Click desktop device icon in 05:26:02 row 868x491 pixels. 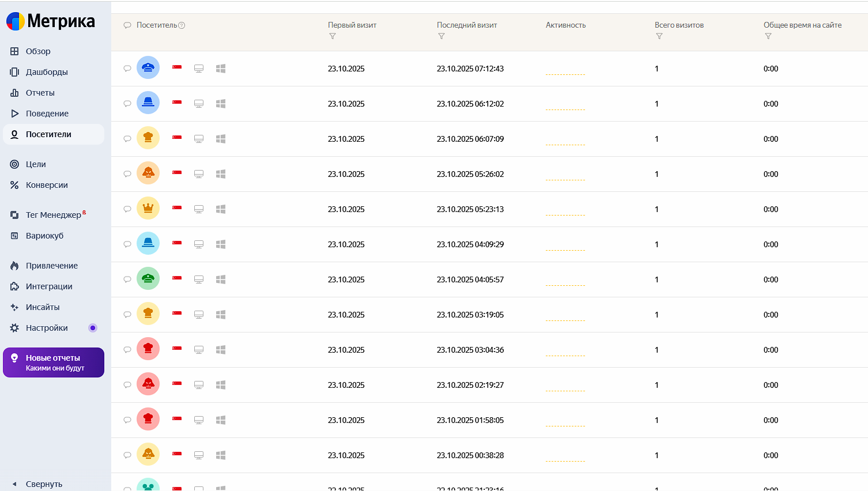click(x=199, y=174)
